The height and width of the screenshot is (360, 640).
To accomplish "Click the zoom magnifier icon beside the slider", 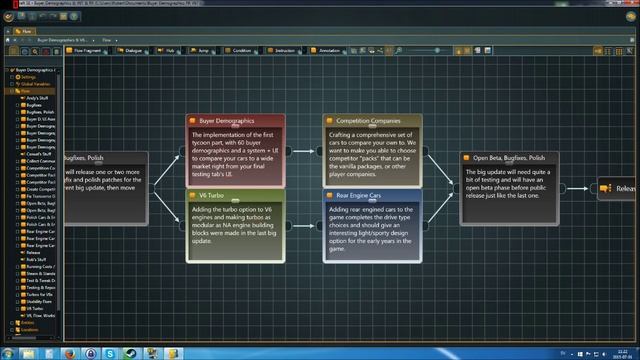I will click(x=399, y=51).
